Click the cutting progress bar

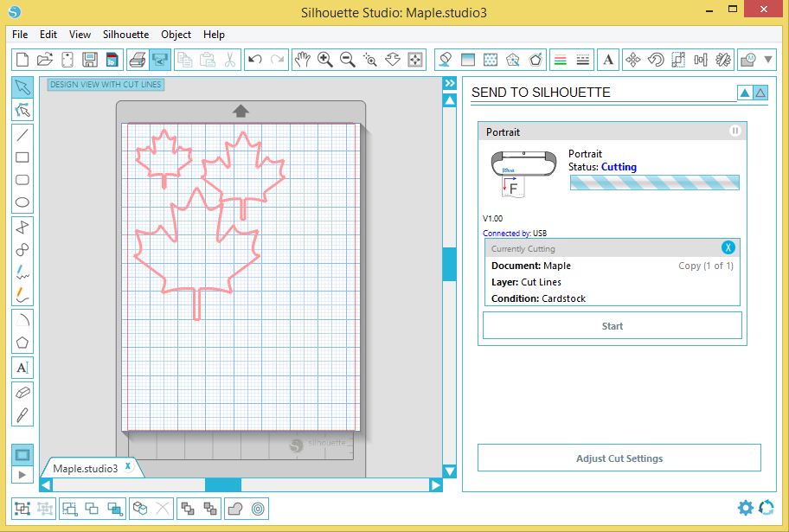(655, 183)
